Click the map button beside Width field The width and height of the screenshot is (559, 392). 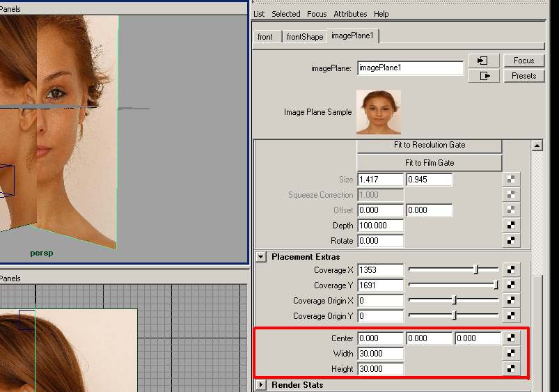tap(511, 354)
